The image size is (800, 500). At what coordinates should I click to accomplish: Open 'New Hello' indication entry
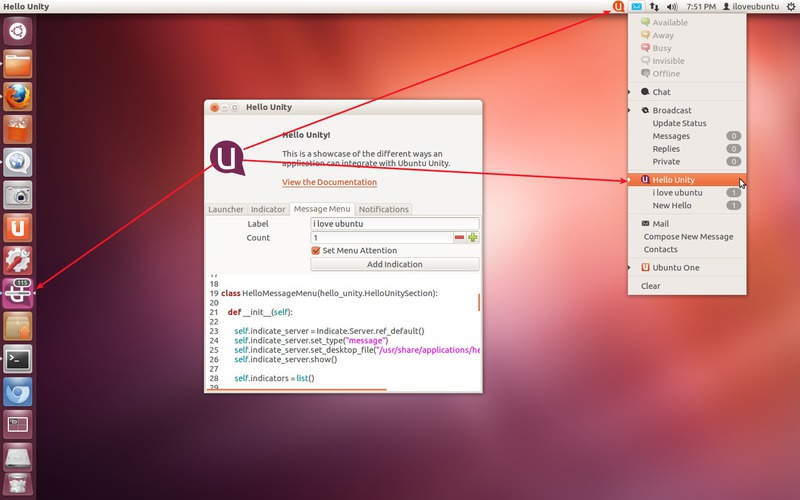coord(687,205)
